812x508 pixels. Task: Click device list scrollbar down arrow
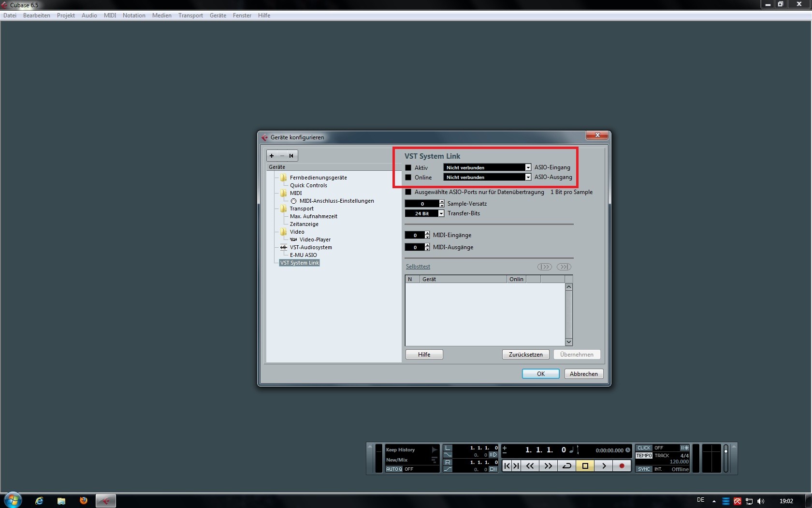point(569,342)
